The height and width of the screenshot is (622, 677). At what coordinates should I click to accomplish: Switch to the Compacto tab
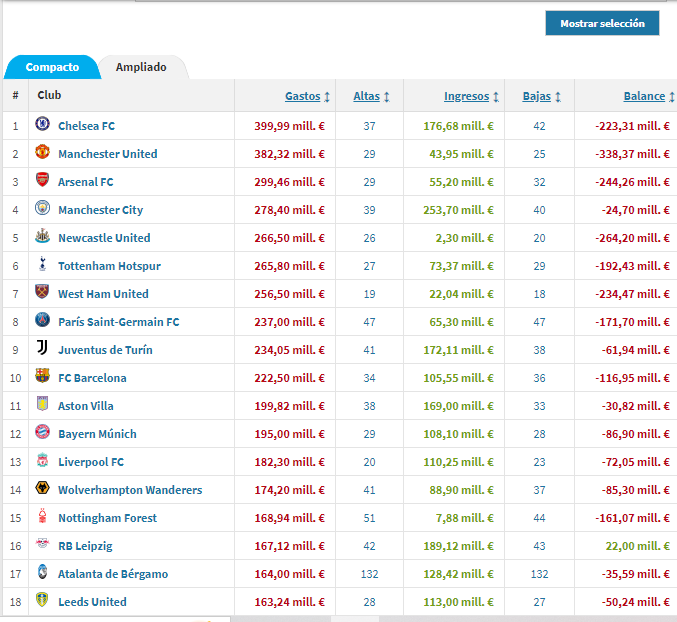click(x=52, y=67)
